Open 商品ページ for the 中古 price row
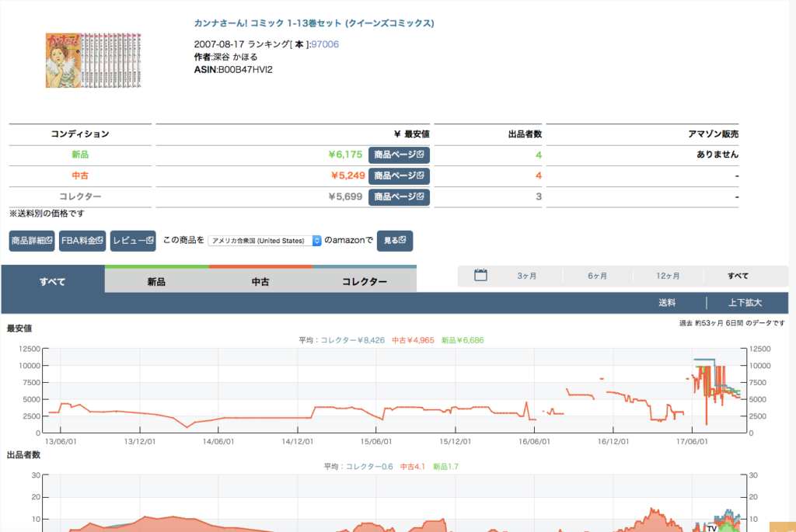Screen dimensions: 796x532 click(x=399, y=176)
